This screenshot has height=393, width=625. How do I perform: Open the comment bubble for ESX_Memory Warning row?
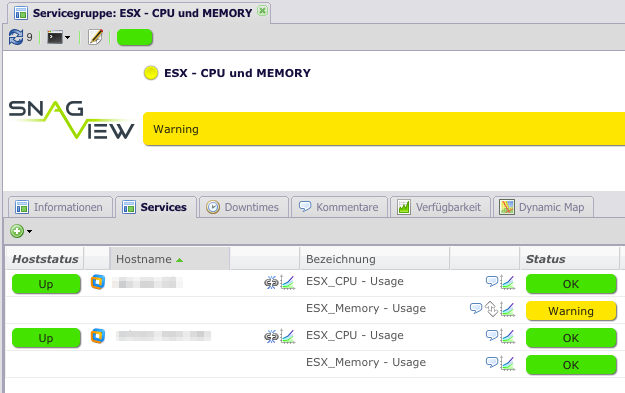476,308
